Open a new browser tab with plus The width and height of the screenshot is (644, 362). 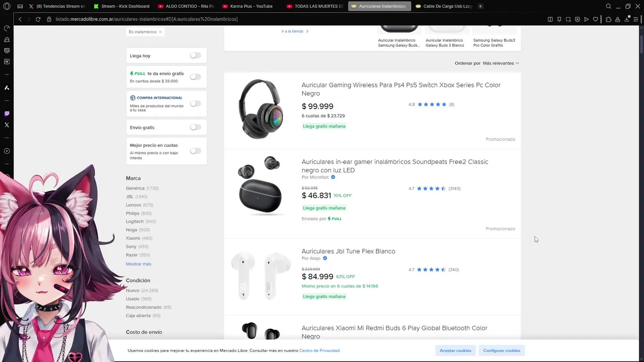click(480, 6)
